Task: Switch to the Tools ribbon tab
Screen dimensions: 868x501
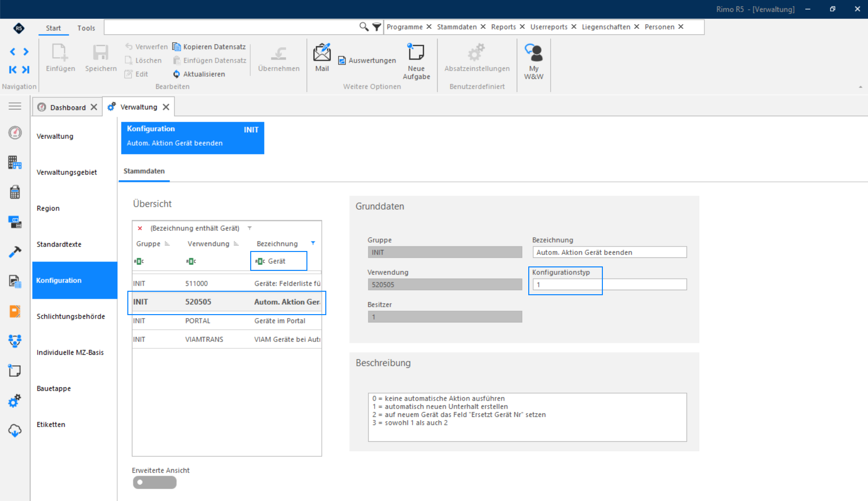Action: [x=86, y=28]
